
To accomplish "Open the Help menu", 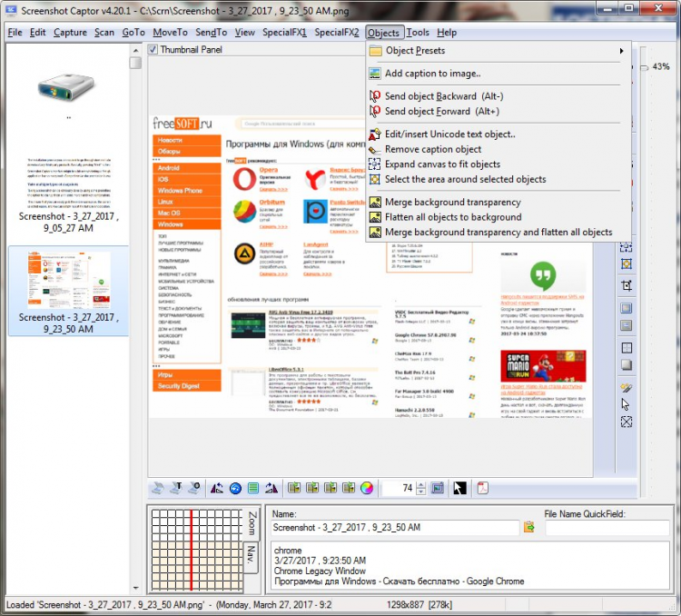I will [447, 33].
